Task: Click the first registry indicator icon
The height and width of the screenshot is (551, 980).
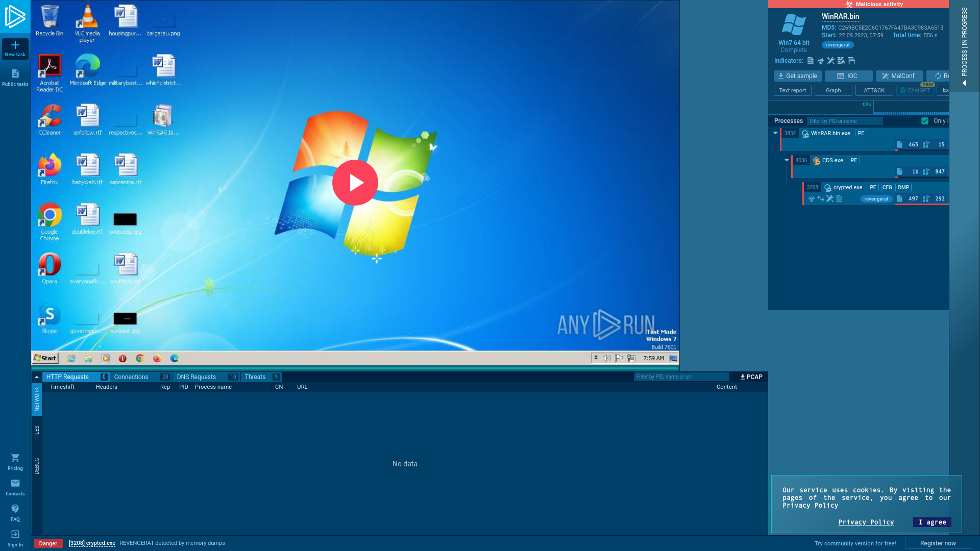Action: point(810,61)
